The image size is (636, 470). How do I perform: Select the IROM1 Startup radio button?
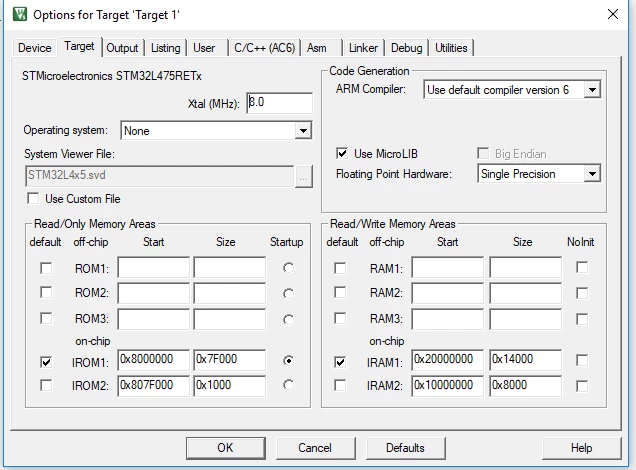click(x=288, y=360)
